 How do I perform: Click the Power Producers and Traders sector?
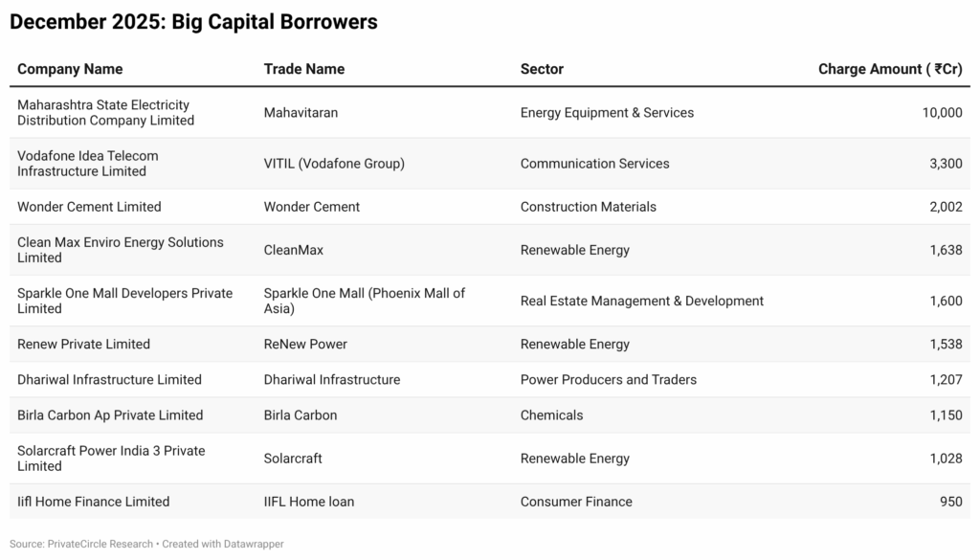click(x=609, y=379)
